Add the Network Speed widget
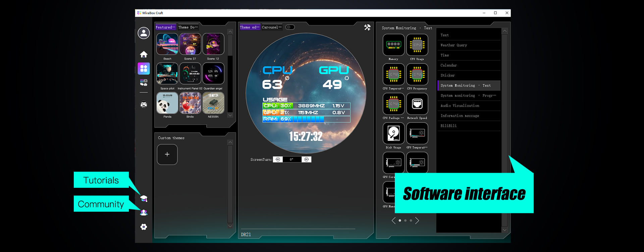Viewport: 644px width, 252px height. coord(417,104)
